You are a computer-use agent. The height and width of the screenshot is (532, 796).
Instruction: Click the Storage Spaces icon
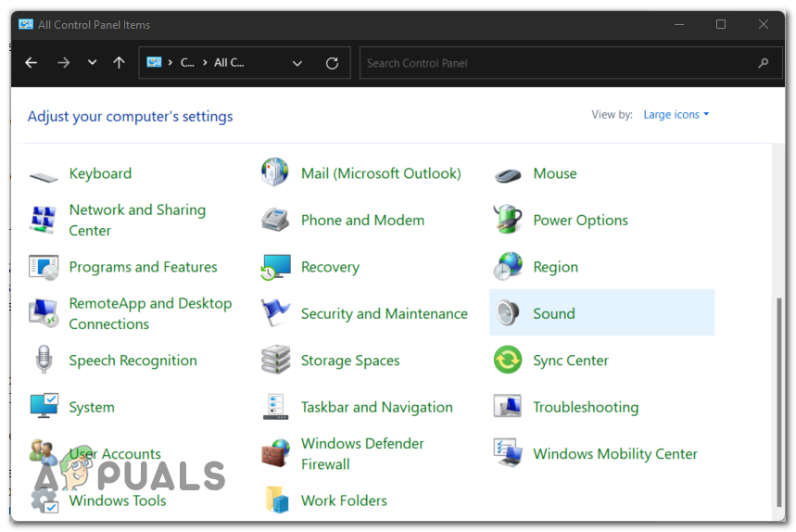click(x=275, y=360)
